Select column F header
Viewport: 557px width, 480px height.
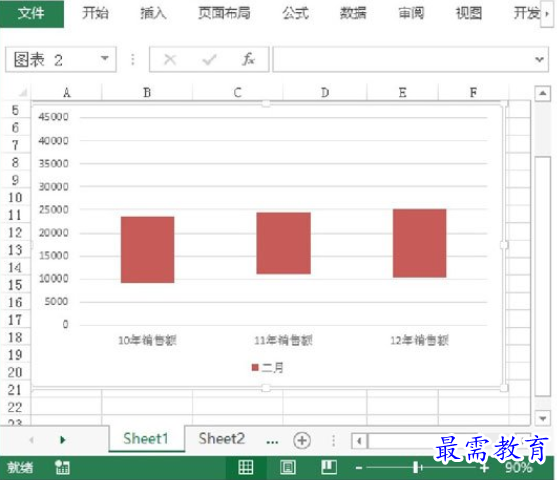click(x=474, y=93)
